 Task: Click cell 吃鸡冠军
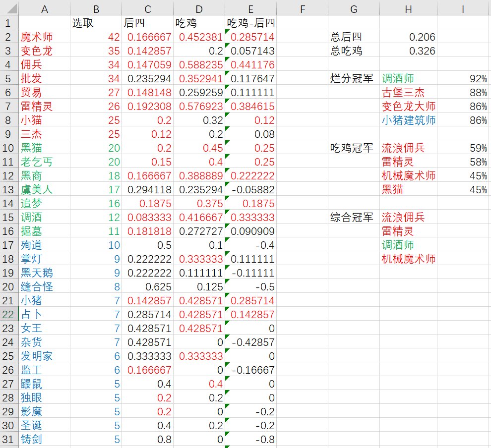click(354, 148)
